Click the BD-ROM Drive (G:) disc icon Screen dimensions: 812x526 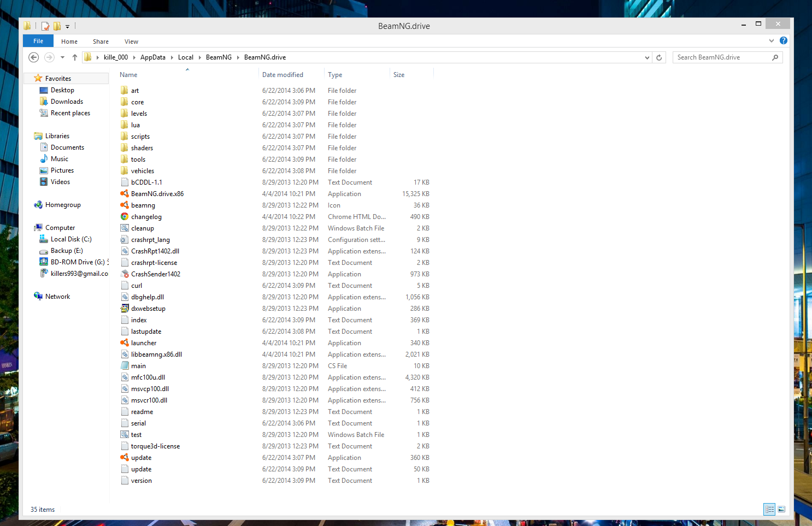click(44, 262)
